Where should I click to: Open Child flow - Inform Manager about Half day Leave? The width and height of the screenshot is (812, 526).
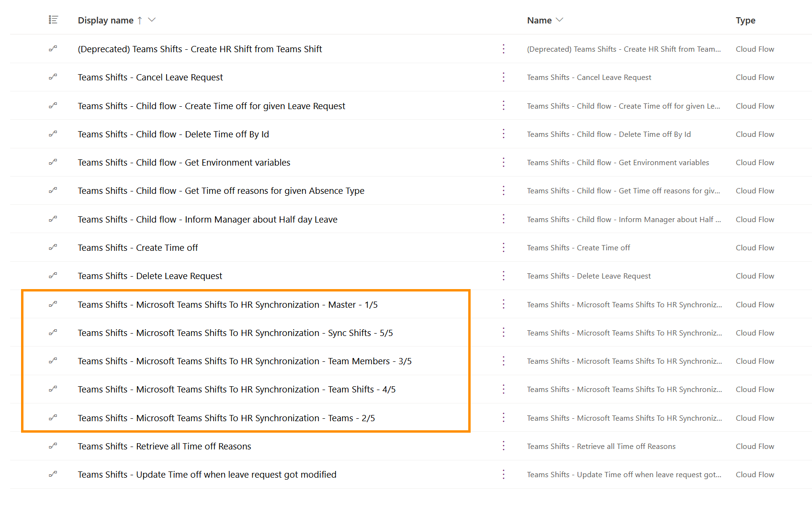click(x=208, y=219)
